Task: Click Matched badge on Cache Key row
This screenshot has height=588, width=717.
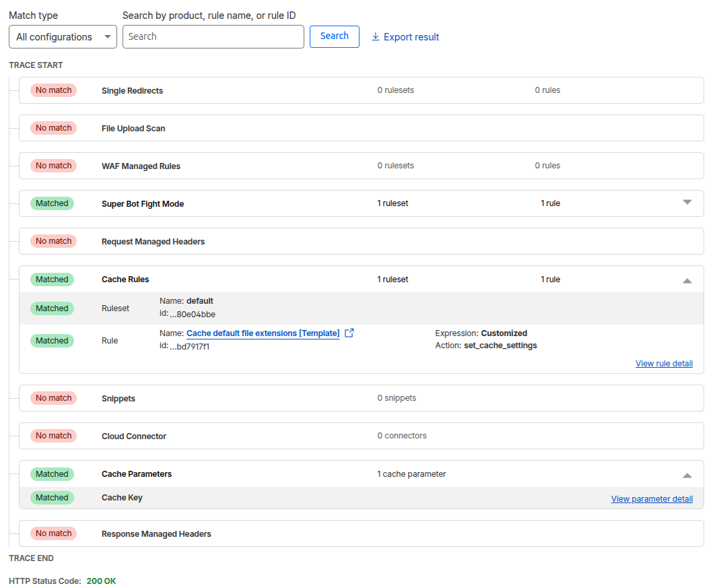Action: pyautogui.click(x=52, y=497)
